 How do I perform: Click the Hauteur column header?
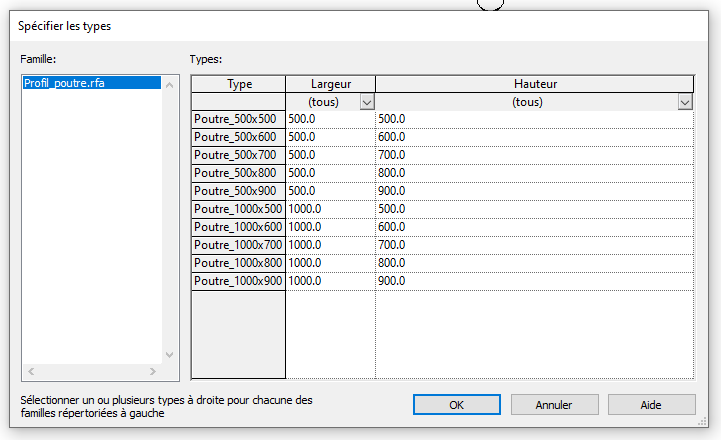534,84
